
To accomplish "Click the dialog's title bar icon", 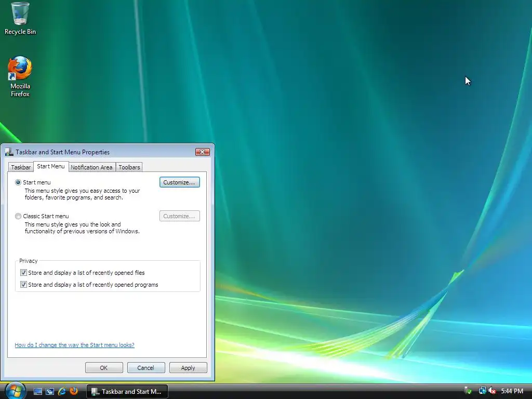I will (x=9, y=152).
